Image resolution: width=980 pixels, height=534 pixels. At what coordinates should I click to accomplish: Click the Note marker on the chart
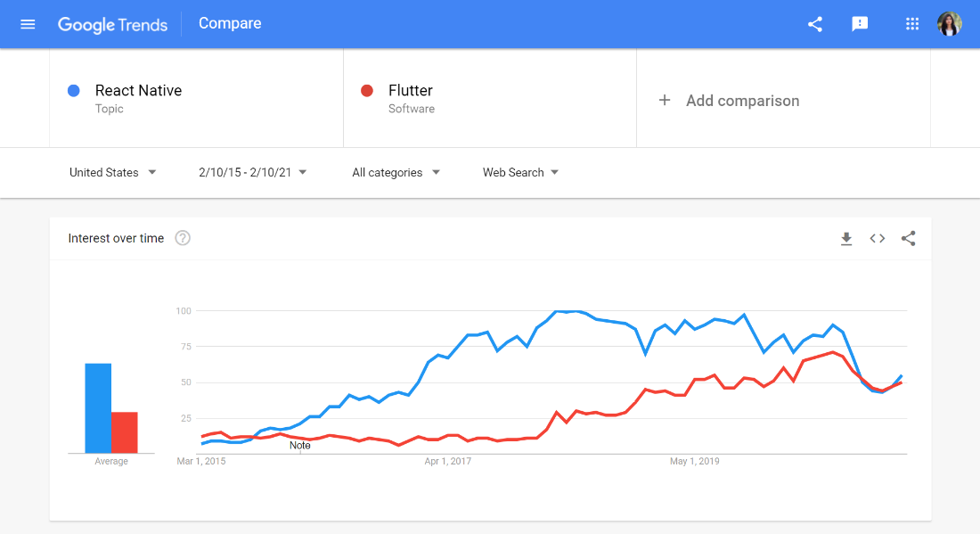(x=300, y=446)
